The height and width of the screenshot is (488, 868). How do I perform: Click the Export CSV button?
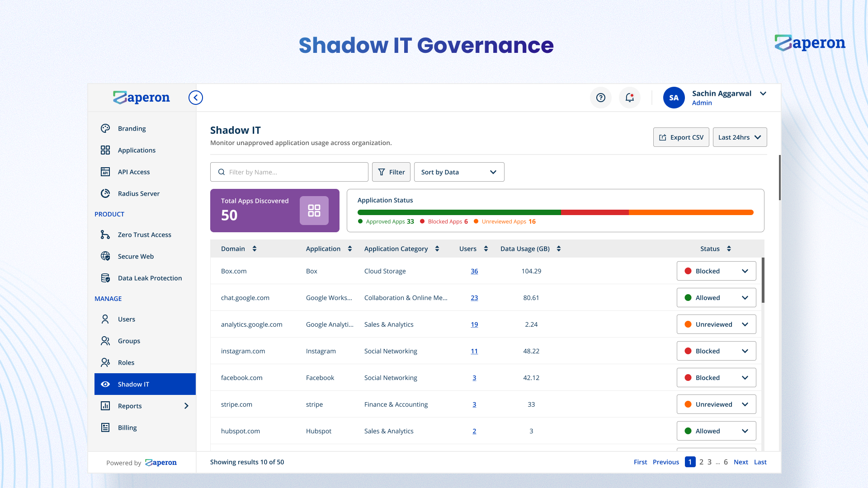(x=681, y=137)
